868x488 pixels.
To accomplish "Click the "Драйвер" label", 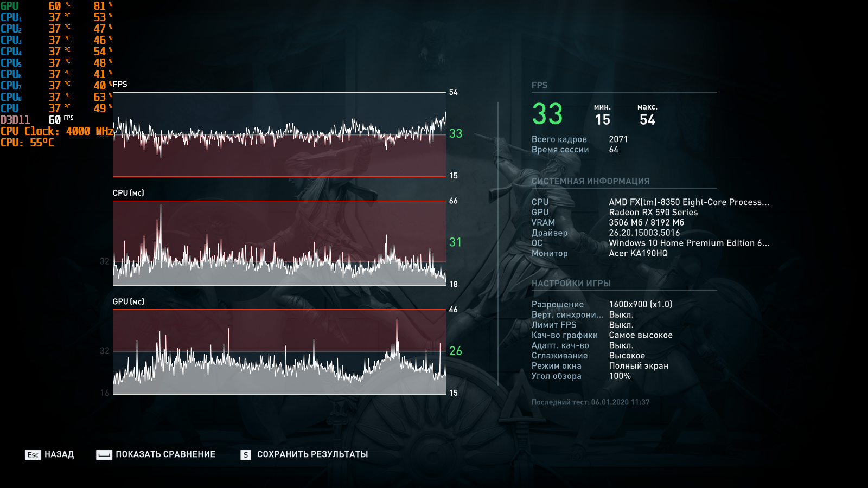I will point(550,233).
